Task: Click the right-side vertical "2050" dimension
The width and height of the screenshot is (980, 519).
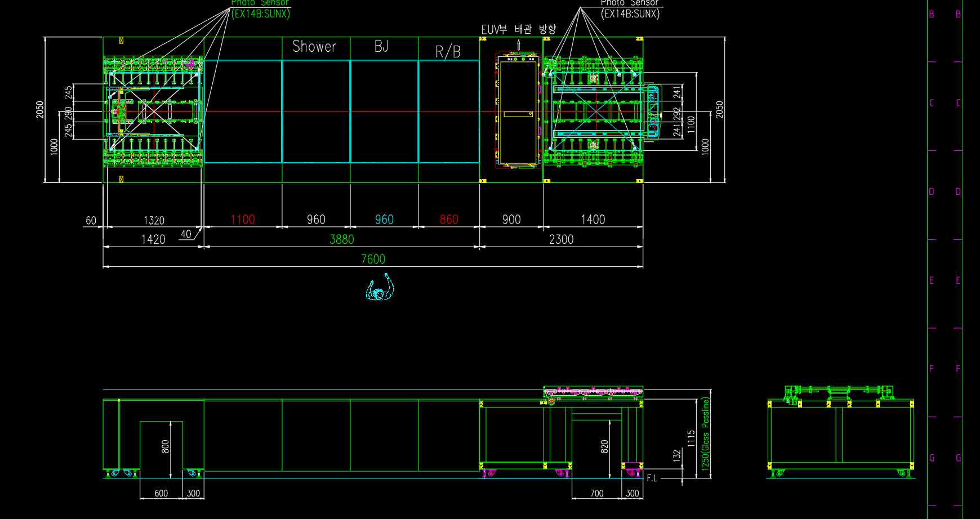Action: pyautogui.click(x=719, y=110)
